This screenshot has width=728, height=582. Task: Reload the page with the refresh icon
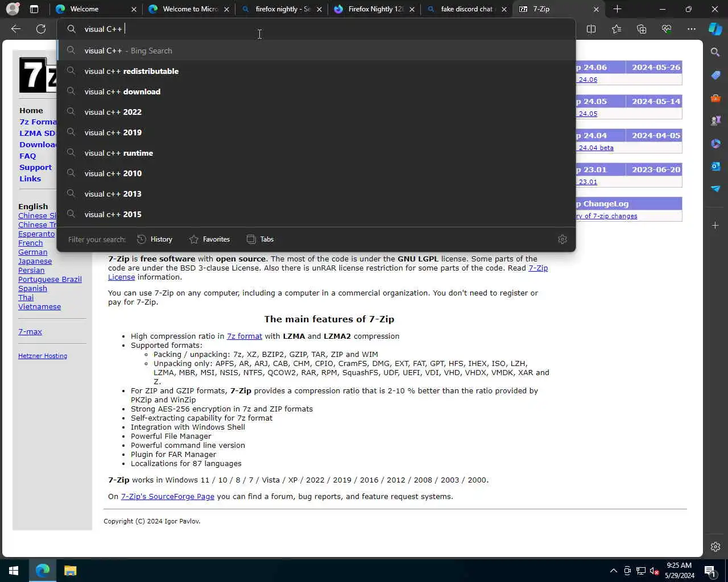click(41, 29)
